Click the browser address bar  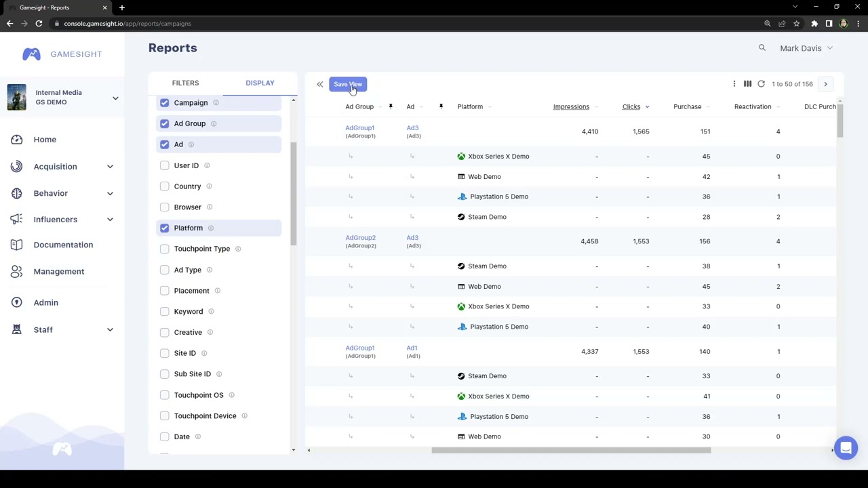[407, 24]
